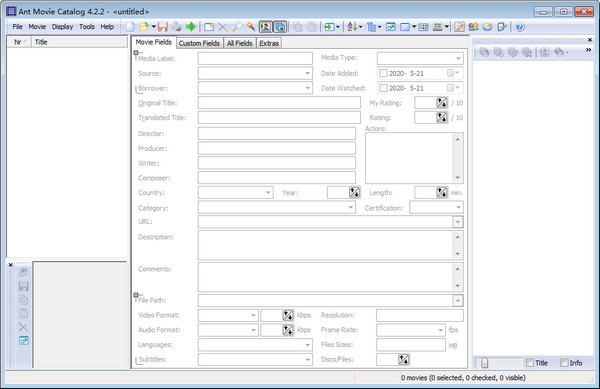The height and width of the screenshot is (389, 600).
Task: Click the green arrow Export icon
Action: click(x=190, y=27)
